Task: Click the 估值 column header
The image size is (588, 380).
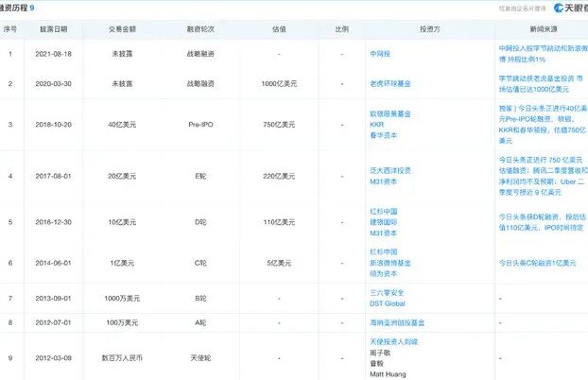Action: (279, 29)
